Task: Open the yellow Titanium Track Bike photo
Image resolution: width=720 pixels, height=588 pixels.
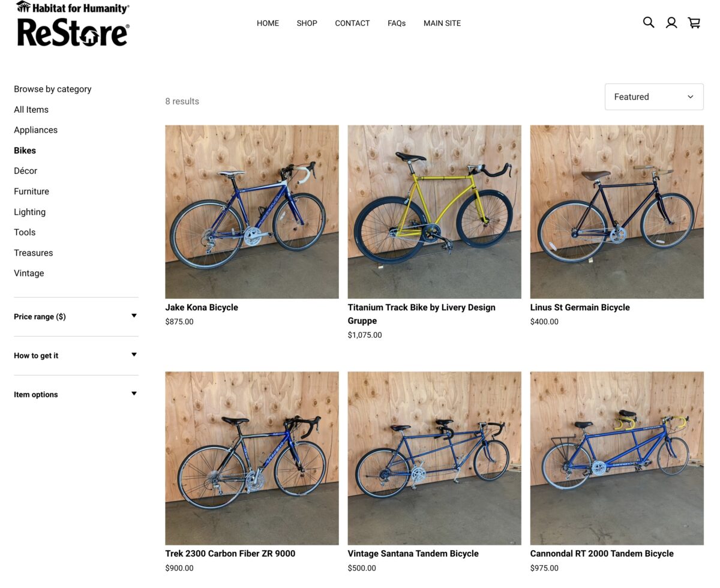Action: [434, 212]
